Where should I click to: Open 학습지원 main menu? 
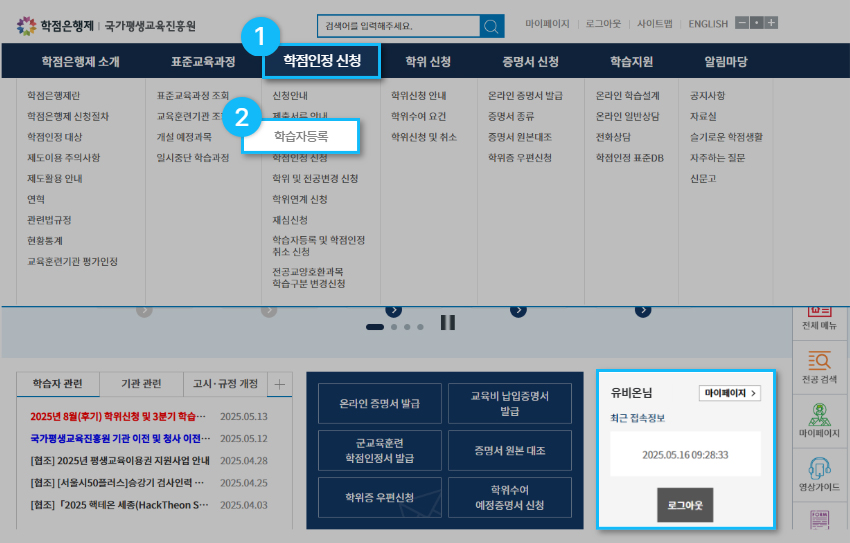[x=632, y=61]
